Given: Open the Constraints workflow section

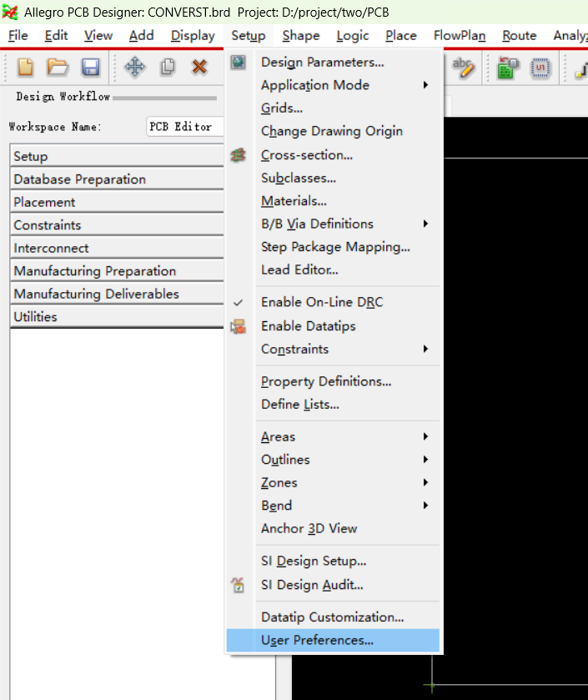Looking at the screenshot, I should [117, 225].
